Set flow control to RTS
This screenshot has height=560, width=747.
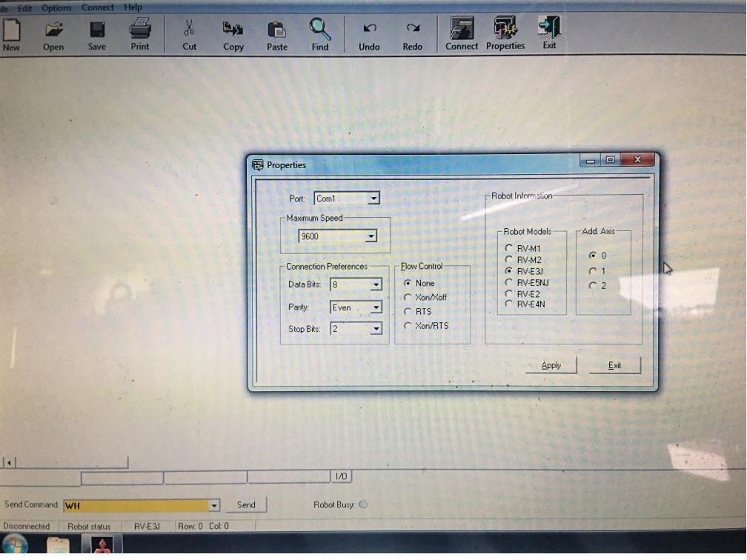[x=408, y=311]
